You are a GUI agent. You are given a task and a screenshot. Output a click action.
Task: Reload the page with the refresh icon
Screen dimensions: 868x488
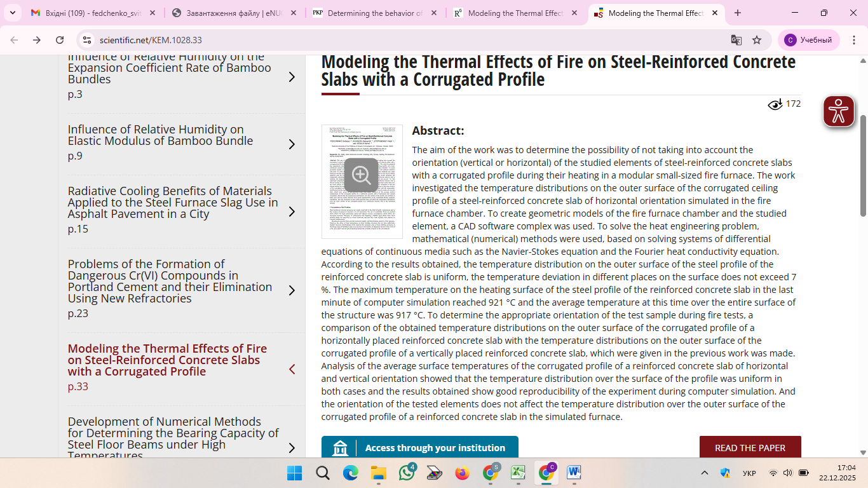point(60,40)
